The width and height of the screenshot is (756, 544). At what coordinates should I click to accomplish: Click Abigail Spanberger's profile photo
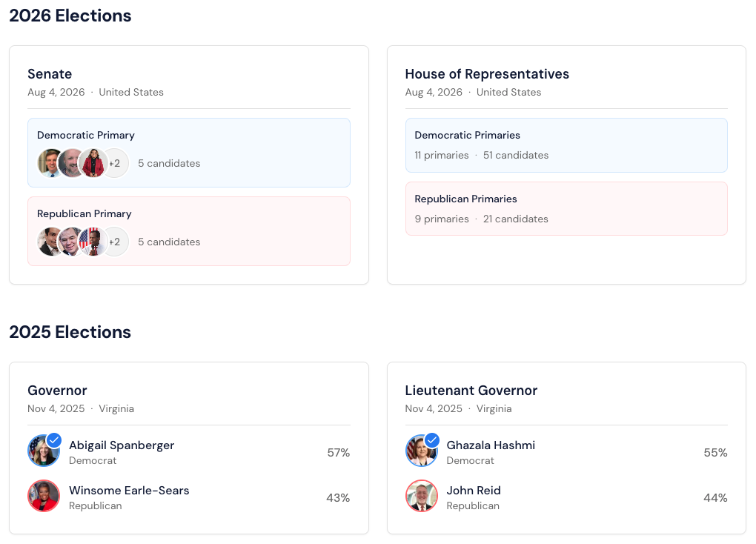42,451
